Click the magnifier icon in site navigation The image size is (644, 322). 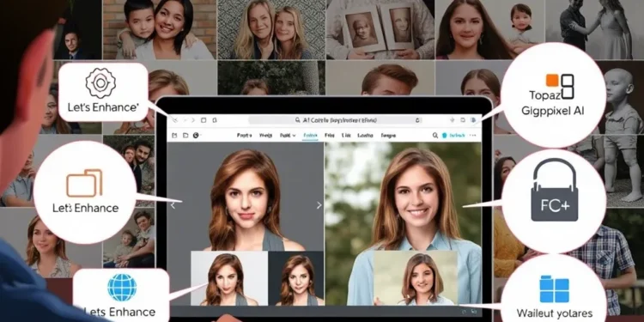(435, 136)
